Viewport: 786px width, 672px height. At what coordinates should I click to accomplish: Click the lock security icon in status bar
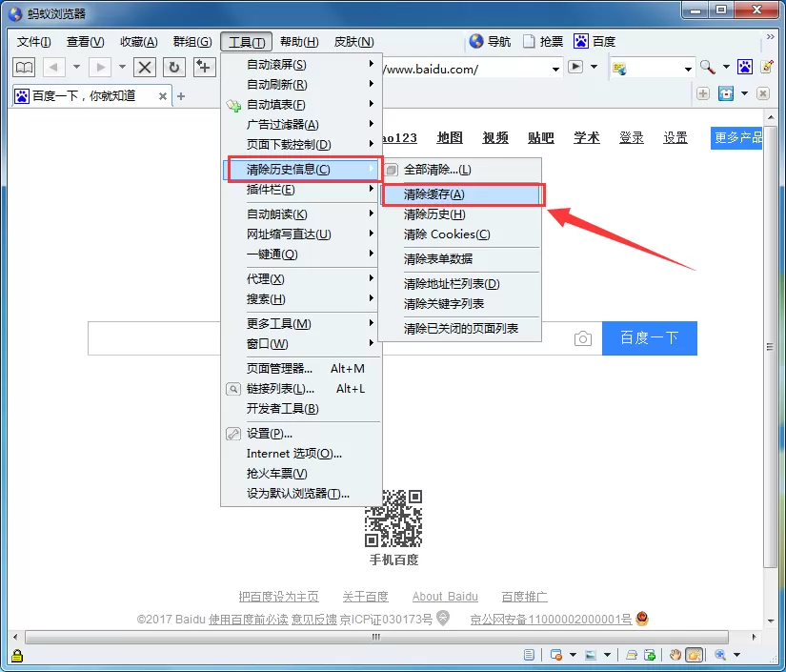(x=16, y=656)
